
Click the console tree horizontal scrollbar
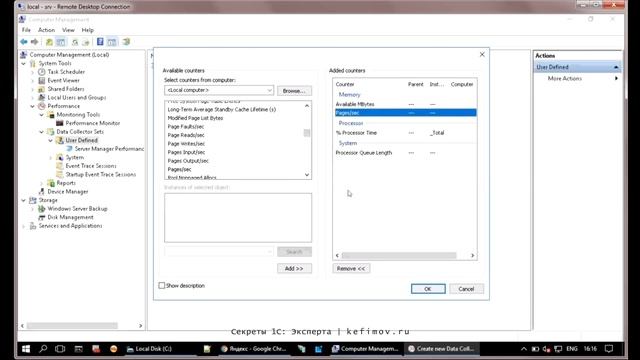pyautogui.click(x=72, y=326)
